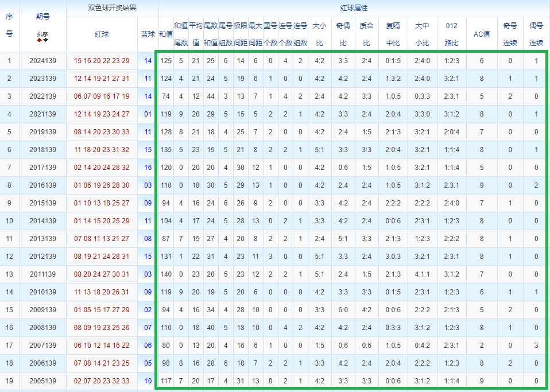Click the 双色球开奖结果 header
Screen dimensions: 550x392
click(113, 7)
